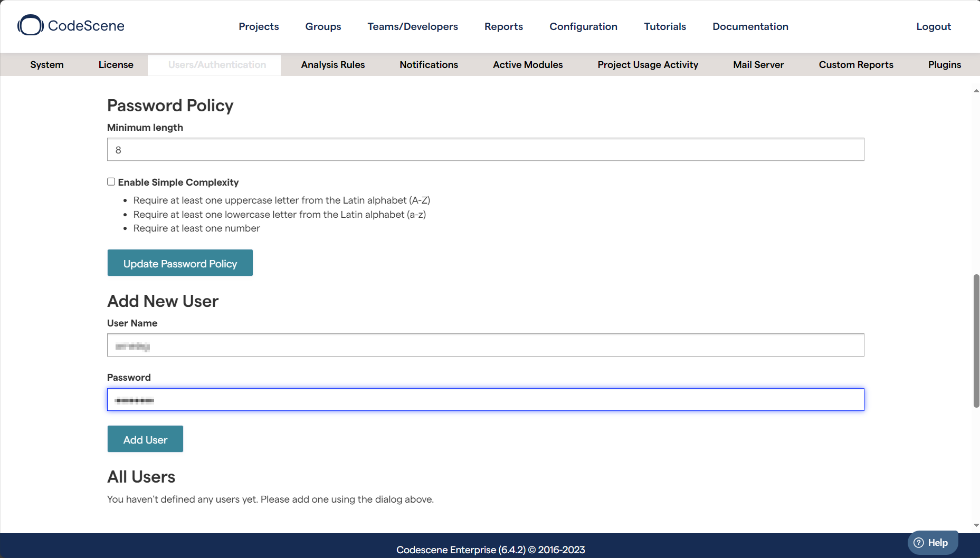Screen dimensions: 980x558
Task: Click the vertical scrollbar thumb
Action: (976, 341)
